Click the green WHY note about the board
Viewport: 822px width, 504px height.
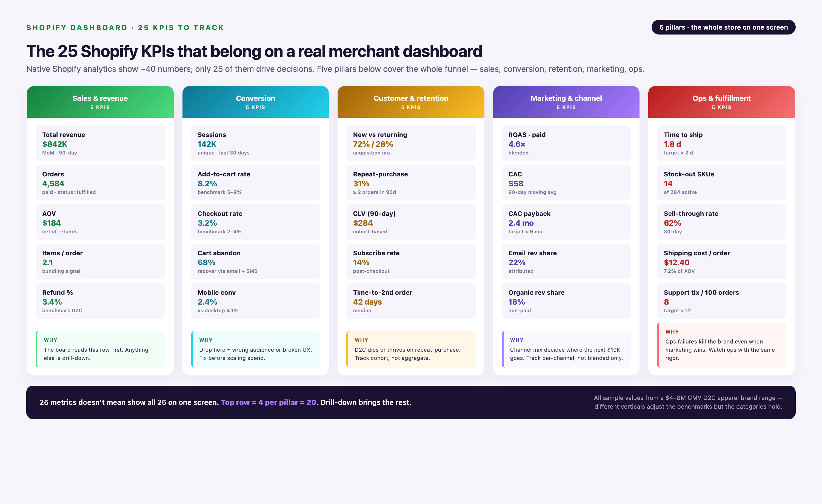coord(100,349)
